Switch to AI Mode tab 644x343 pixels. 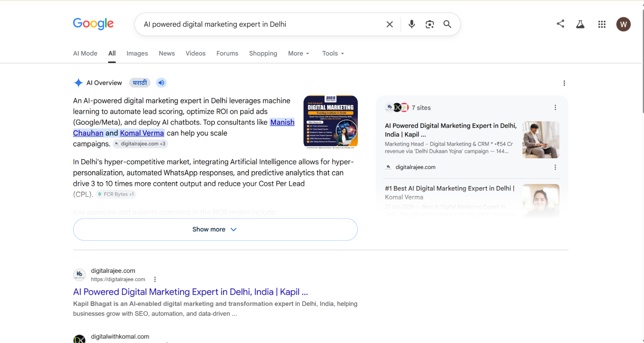[x=85, y=53]
